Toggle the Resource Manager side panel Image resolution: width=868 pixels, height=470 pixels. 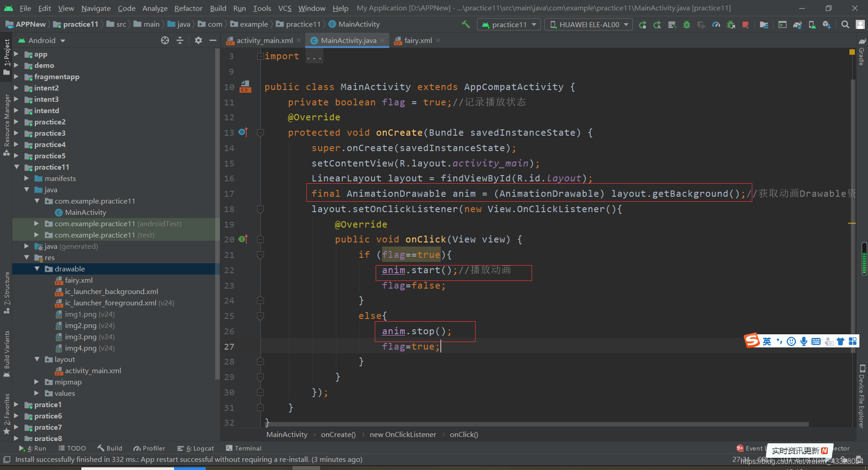tap(6, 124)
